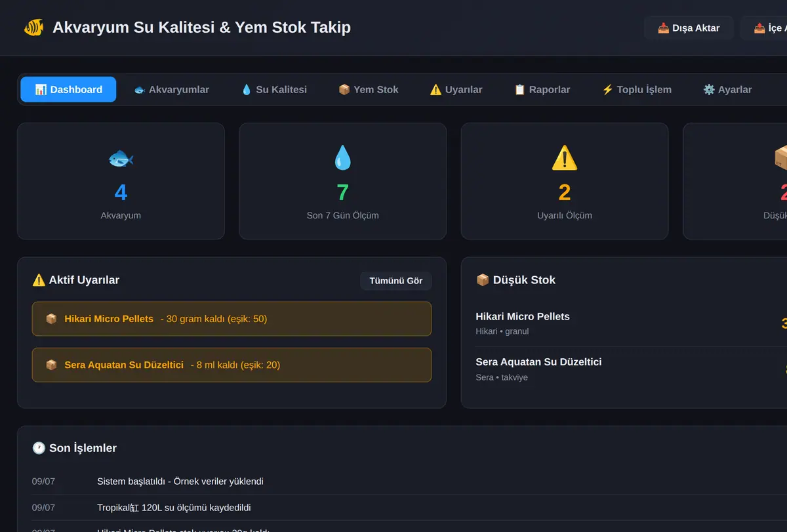Click the 'Hikari • granul' subtitle
This screenshot has width=787, height=532.
point(502,331)
